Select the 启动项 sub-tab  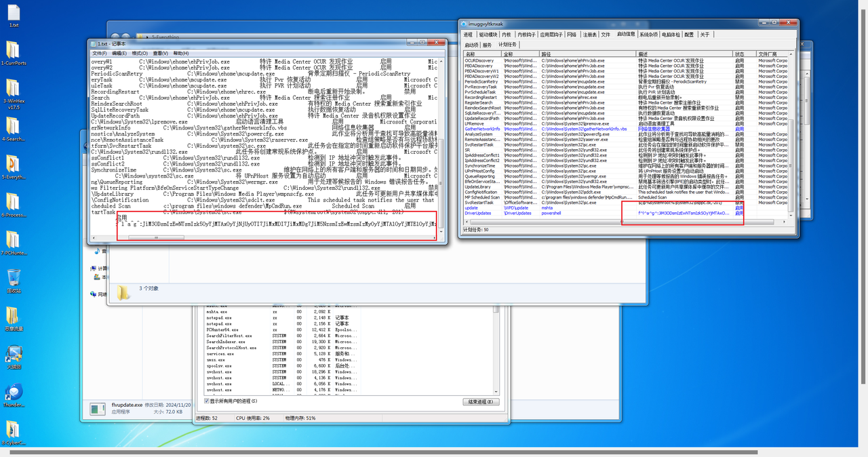pos(471,45)
